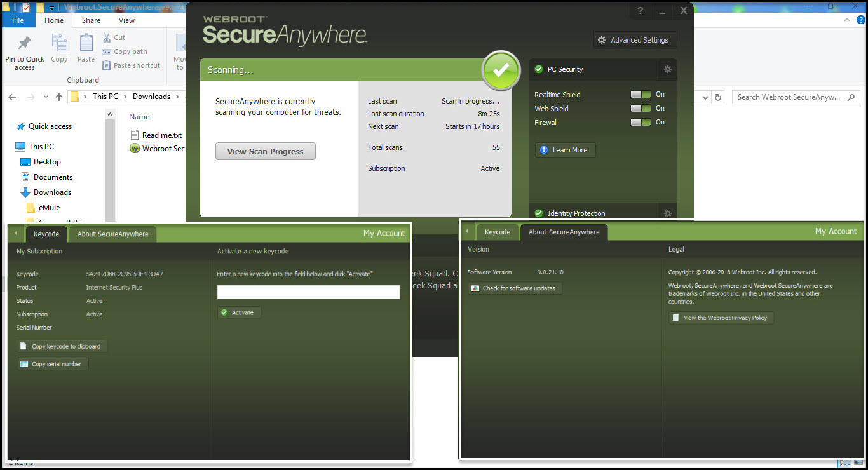Select Keycode tab in left panel
This screenshot has width=868, height=470.
click(x=46, y=234)
